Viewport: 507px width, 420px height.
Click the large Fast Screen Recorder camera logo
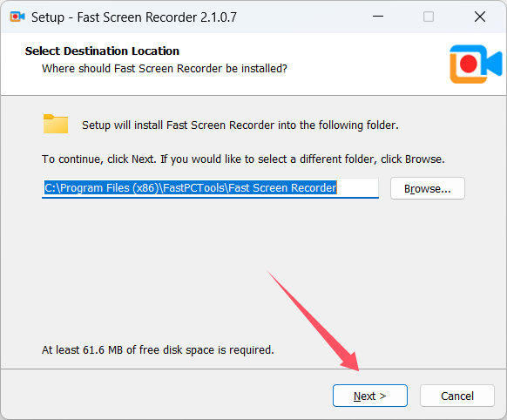pyautogui.click(x=476, y=64)
